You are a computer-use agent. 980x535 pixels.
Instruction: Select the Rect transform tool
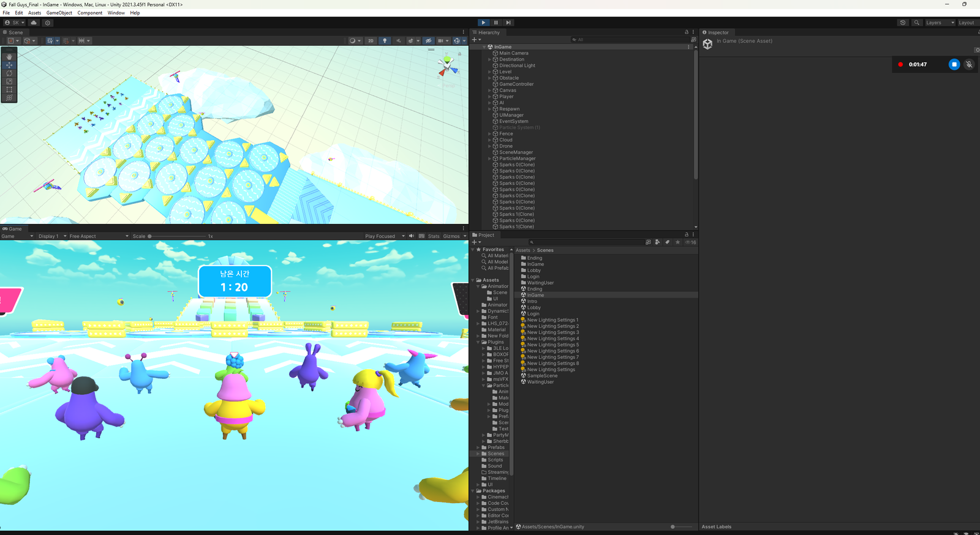point(9,89)
